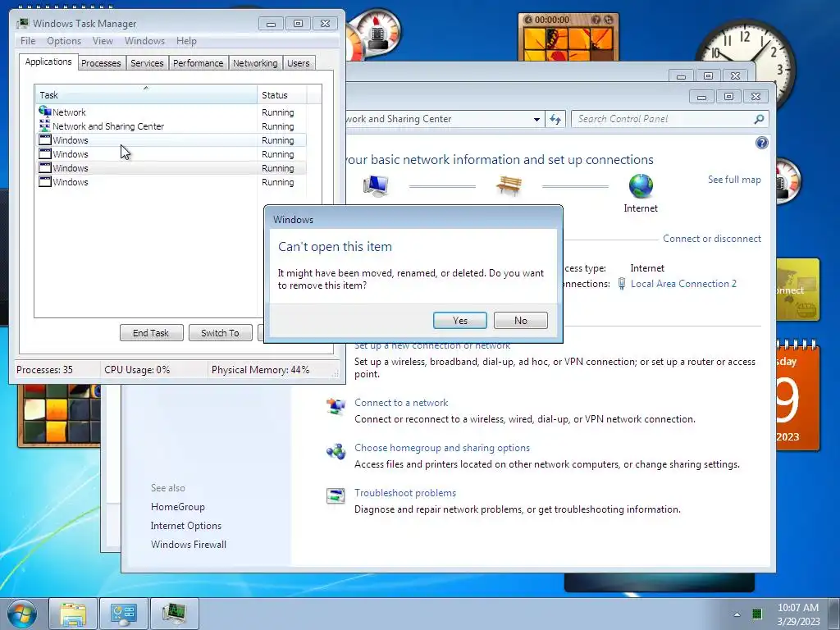This screenshot has width=840, height=630.
Task: Sort the task list by the Task column header
Action: 146,95
